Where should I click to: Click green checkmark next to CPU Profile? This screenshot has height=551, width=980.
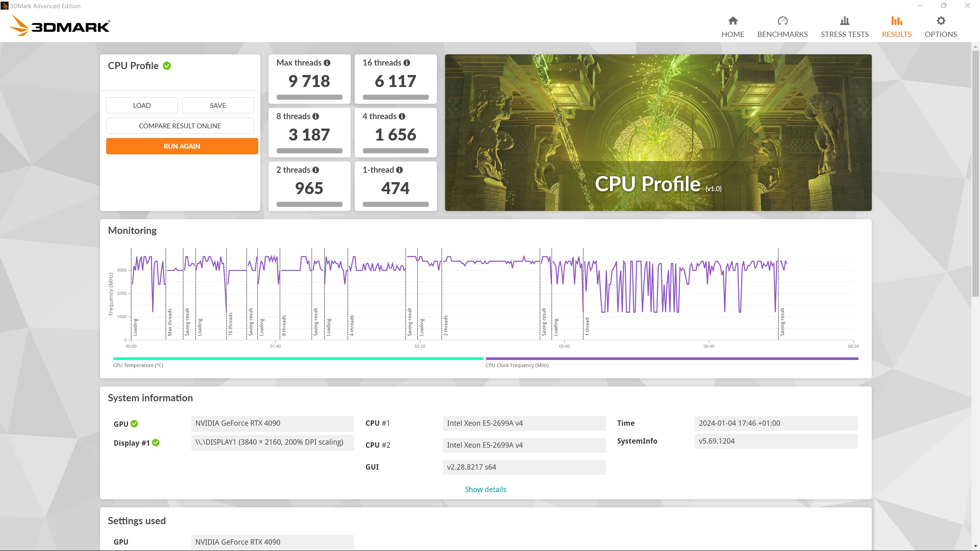[167, 66]
